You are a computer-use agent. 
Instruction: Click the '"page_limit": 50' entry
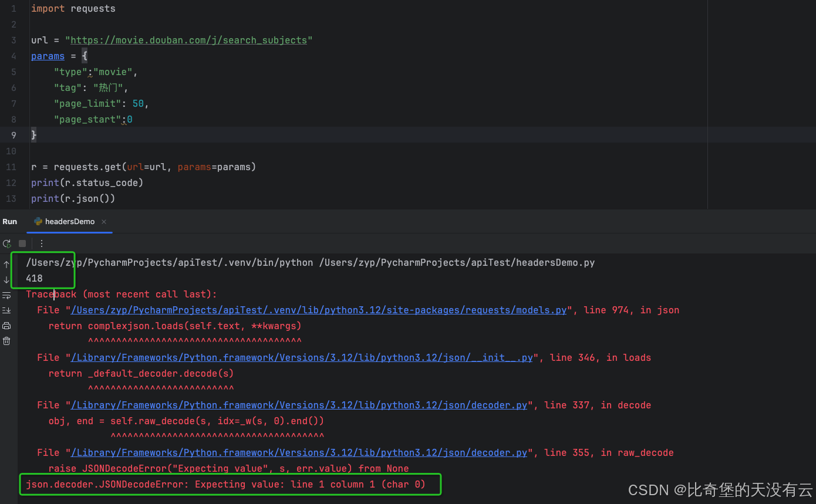tap(101, 104)
